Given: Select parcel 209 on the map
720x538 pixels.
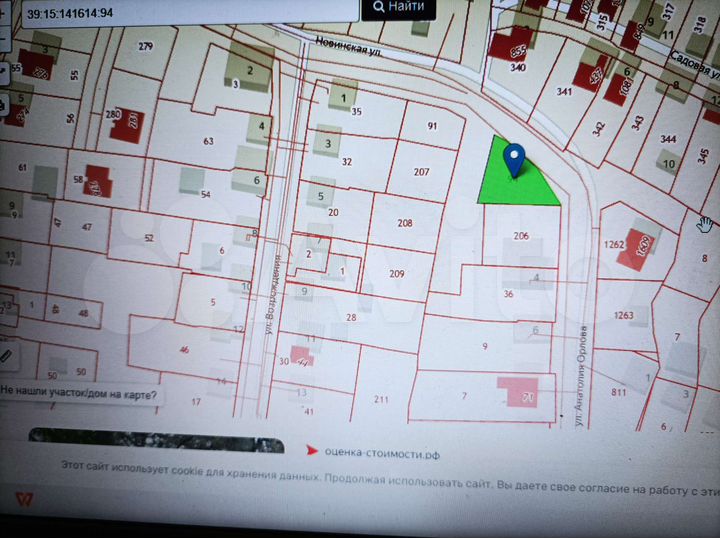Looking at the screenshot, I should (x=396, y=274).
